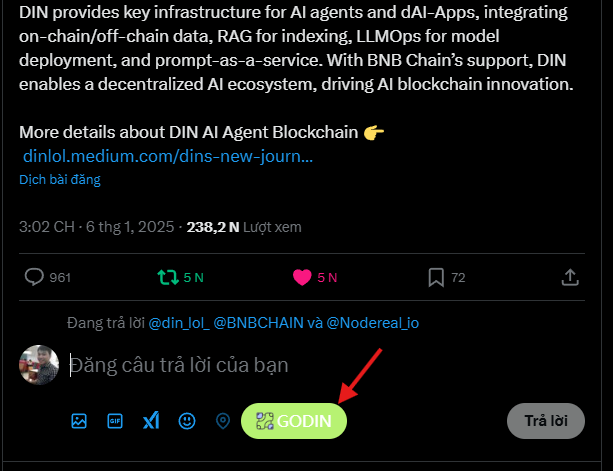Bookmark this post
This screenshot has width=613, height=471.
coord(436,276)
